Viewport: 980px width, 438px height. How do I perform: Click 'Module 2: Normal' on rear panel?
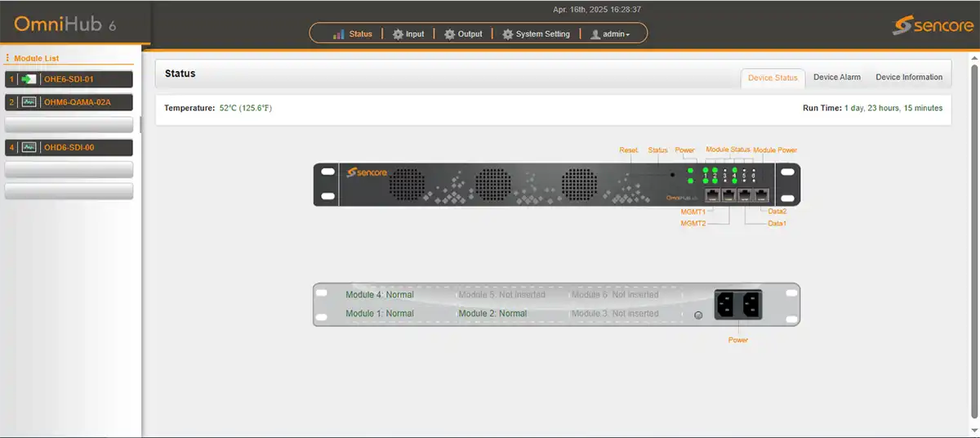(x=492, y=313)
